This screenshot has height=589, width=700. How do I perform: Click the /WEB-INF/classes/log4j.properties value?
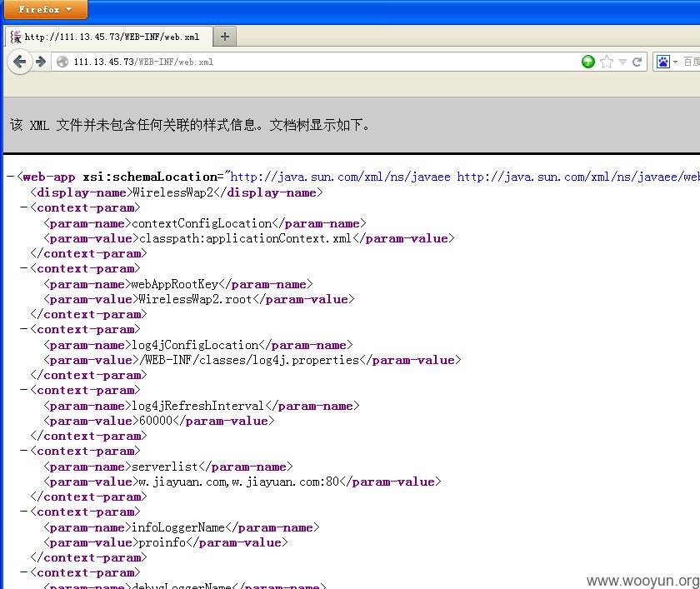click(248, 360)
